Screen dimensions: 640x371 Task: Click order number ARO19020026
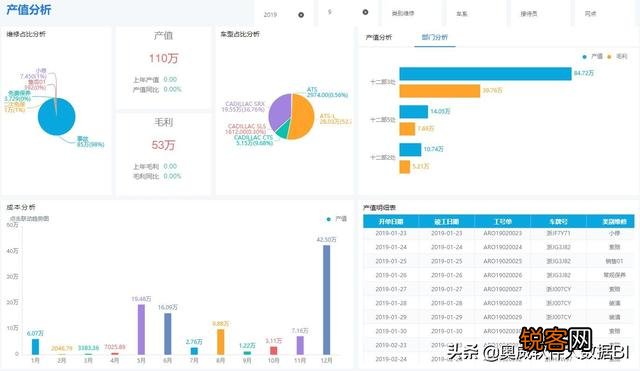click(502, 275)
